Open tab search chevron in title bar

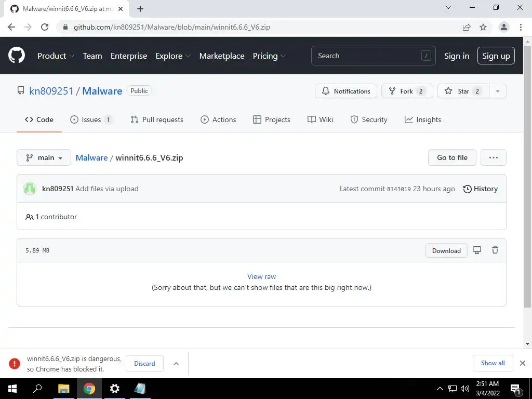click(448, 7)
